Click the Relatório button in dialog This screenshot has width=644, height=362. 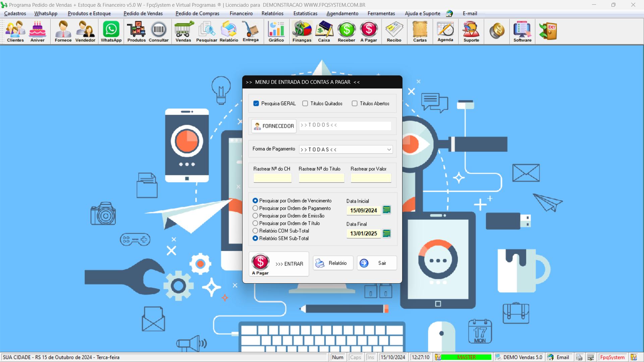tap(333, 263)
